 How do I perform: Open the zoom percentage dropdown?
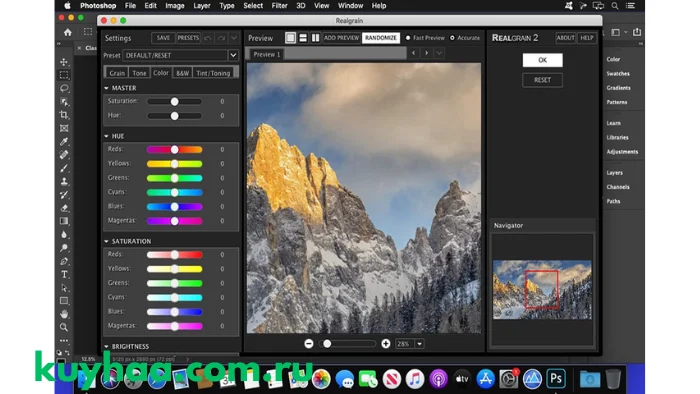pos(419,344)
